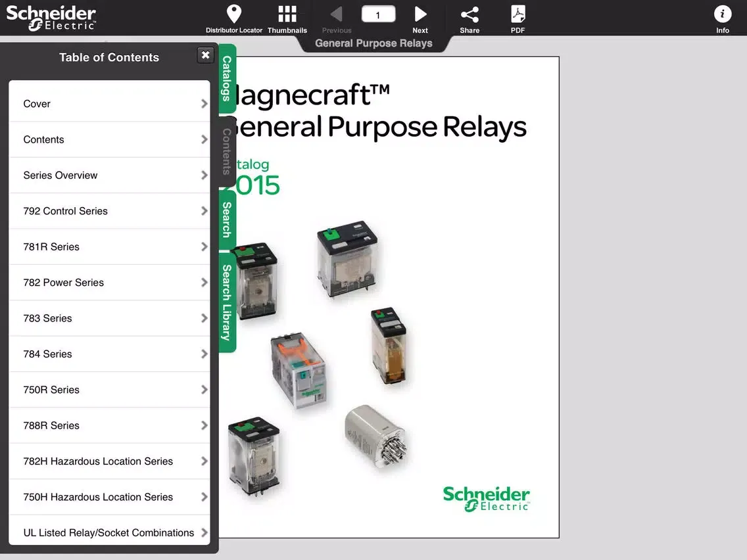
Task: Open 782H Hazardous Location Series
Action: (x=109, y=461)
